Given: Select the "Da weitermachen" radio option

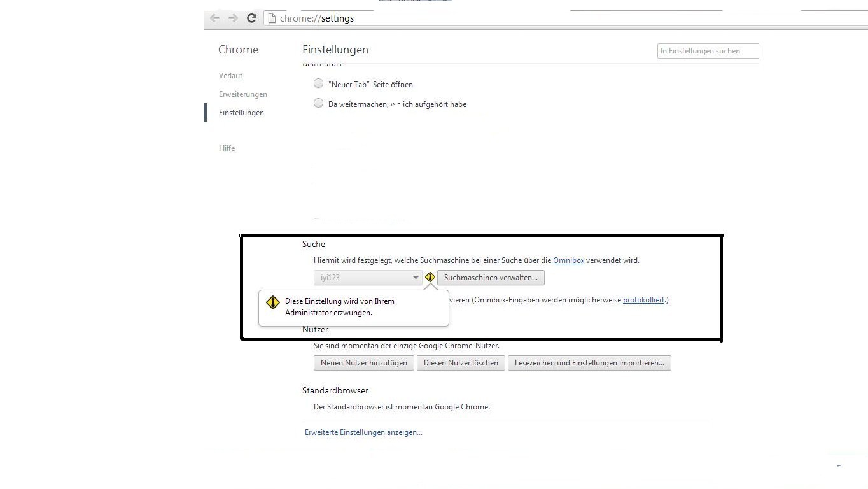Looking at the screenshot, I should (x=319, y=103).
